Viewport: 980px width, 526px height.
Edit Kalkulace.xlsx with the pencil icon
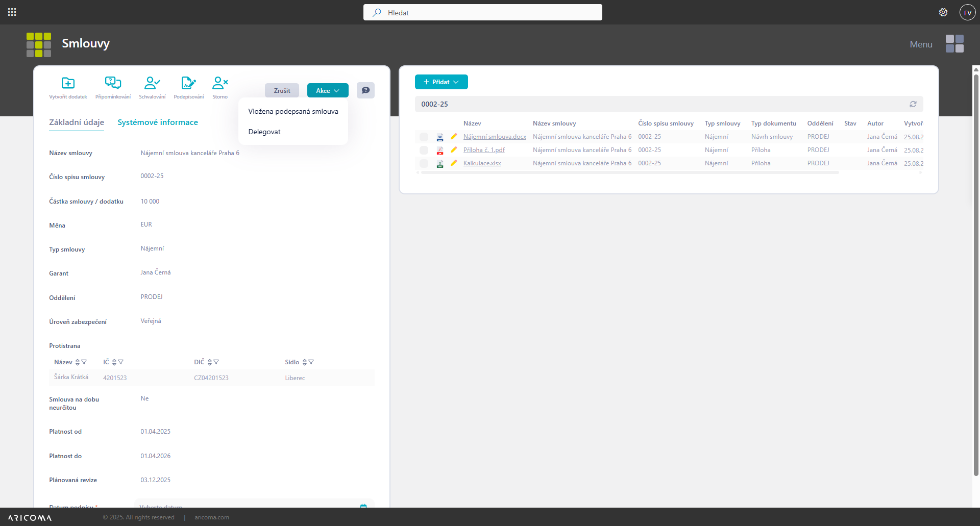[x=454, y=163]
